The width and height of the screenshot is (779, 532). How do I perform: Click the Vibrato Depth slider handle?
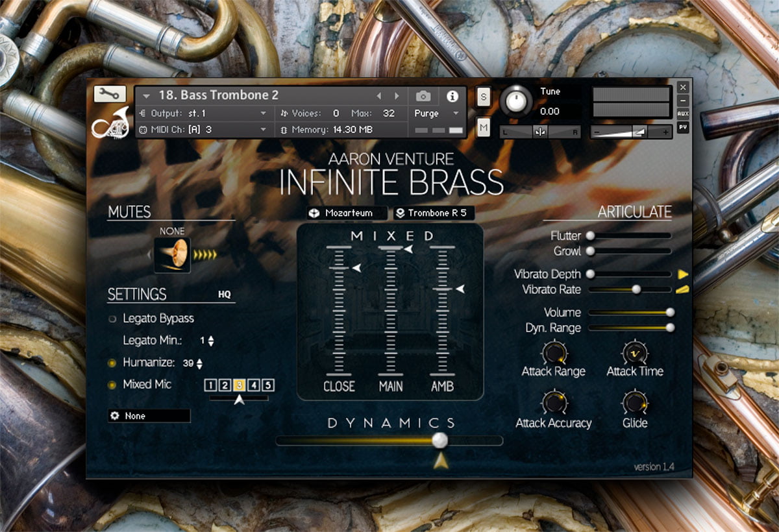click(590, 274)
